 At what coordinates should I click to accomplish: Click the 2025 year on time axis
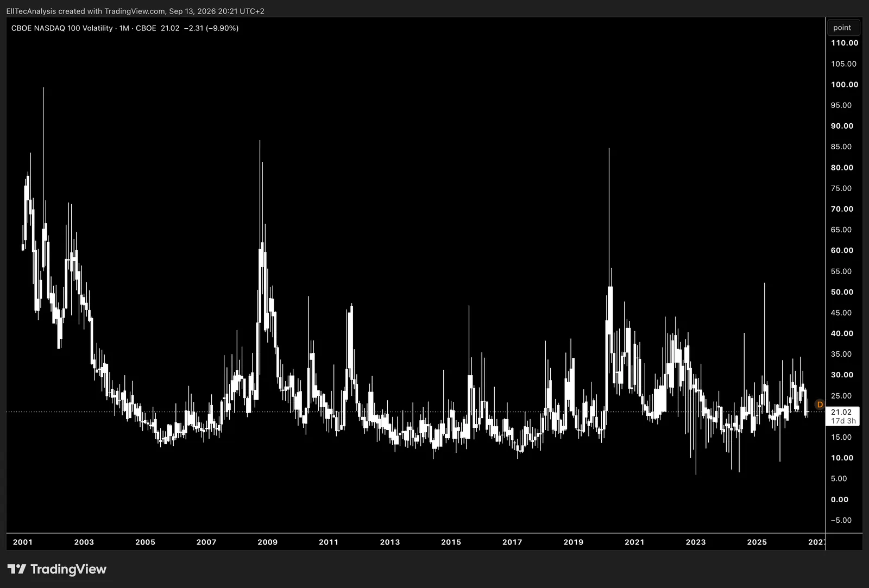point(757,542)
